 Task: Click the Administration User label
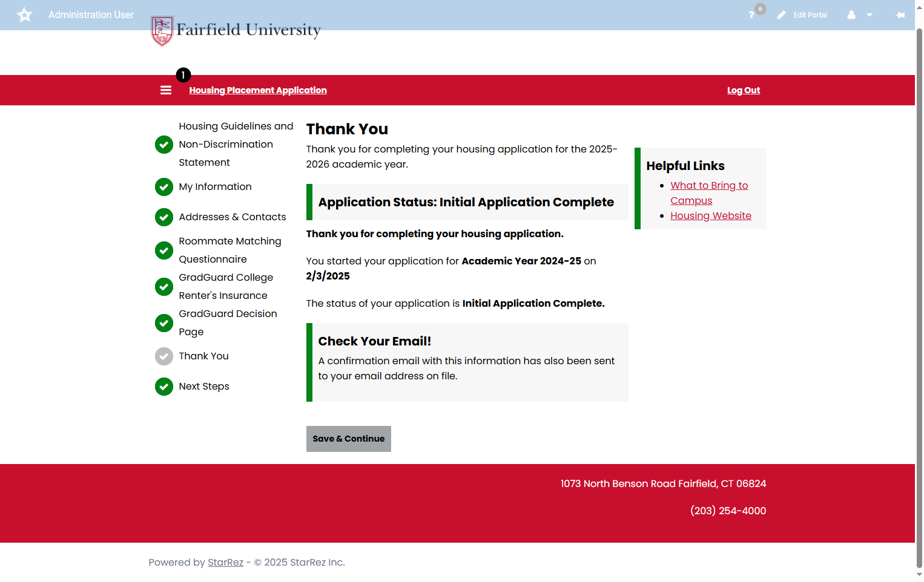point(91,15)
